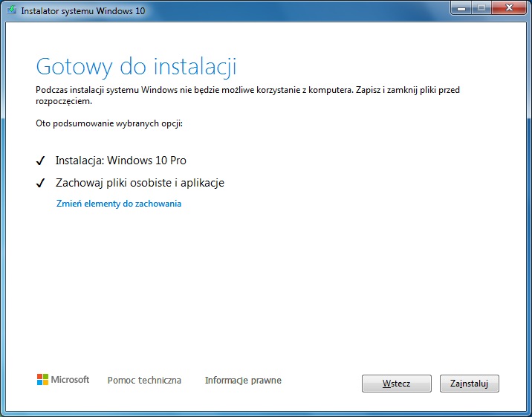Click the blank title bar area of the installer

[297, 11]
